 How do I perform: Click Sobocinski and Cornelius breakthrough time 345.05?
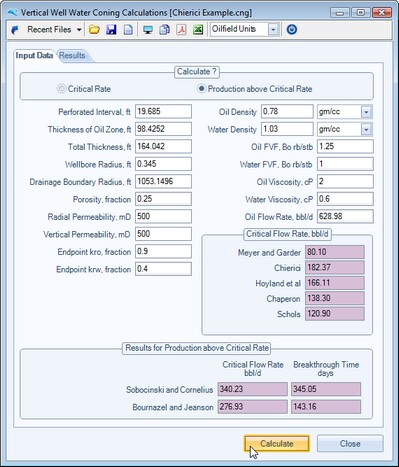(326, 389)
